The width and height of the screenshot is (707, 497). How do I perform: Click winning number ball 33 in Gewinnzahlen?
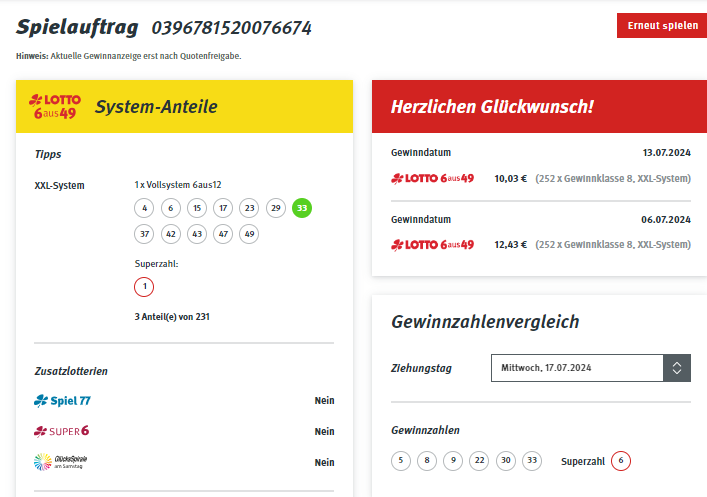[532, 460]
